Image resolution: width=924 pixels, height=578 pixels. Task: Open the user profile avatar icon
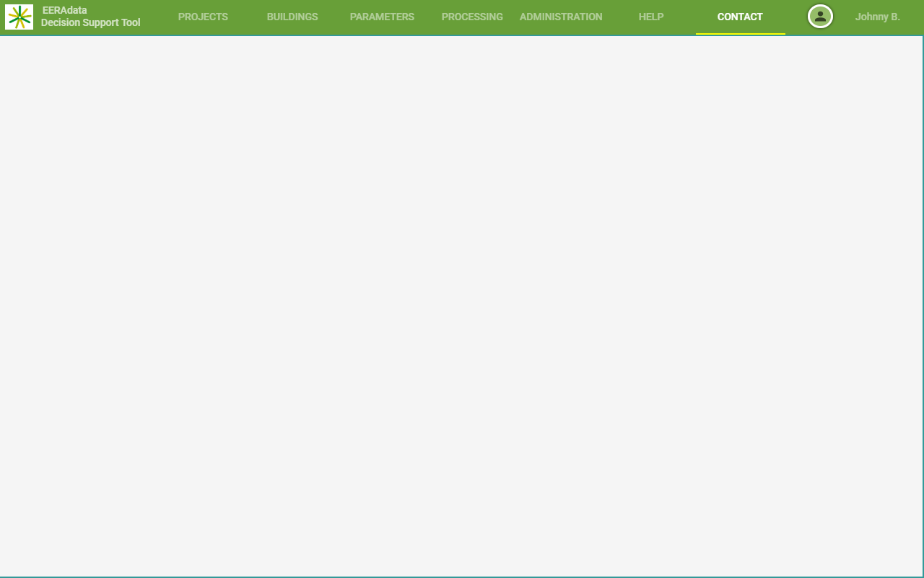pyautogui.click(x=820, y=17)
